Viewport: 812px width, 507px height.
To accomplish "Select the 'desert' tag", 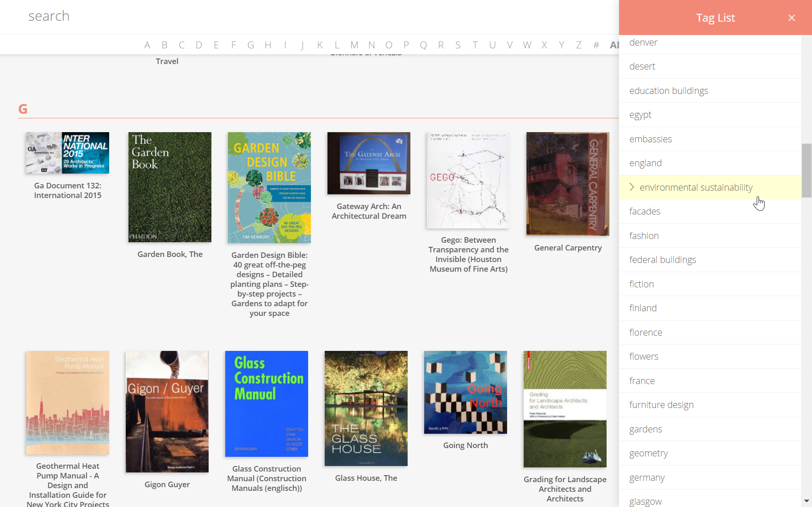I will [x=710, y=66].
